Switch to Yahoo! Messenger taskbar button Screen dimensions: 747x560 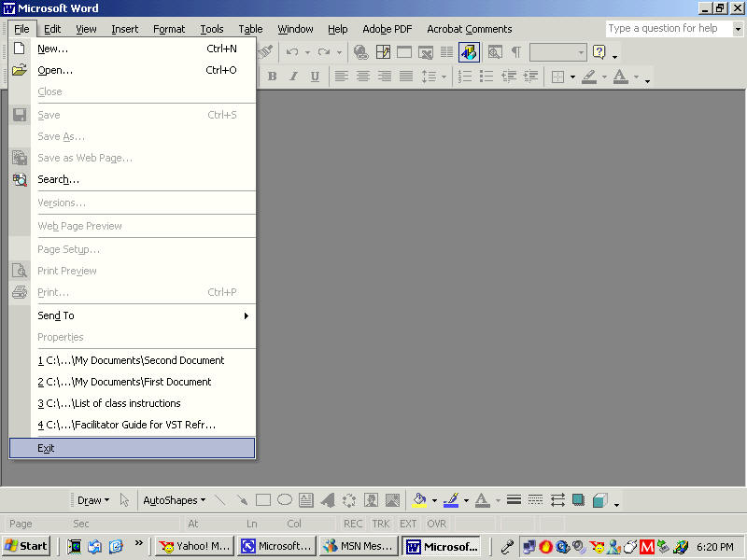pyautogui.click(x=195, y=546)
